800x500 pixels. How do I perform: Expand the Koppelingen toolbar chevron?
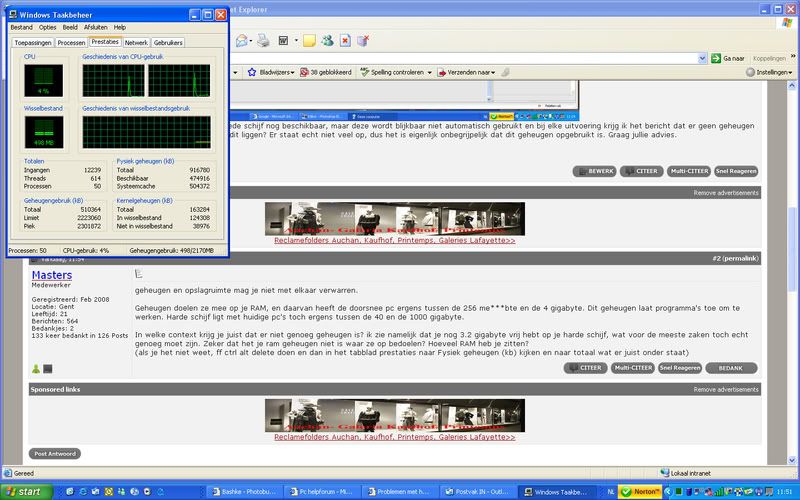point(793,56)
